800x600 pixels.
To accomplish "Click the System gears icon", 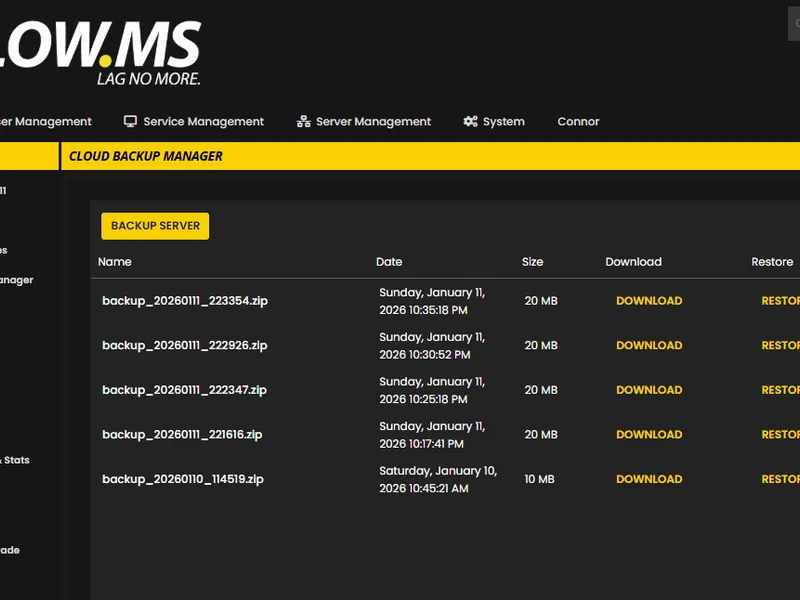I will point(469,120).
